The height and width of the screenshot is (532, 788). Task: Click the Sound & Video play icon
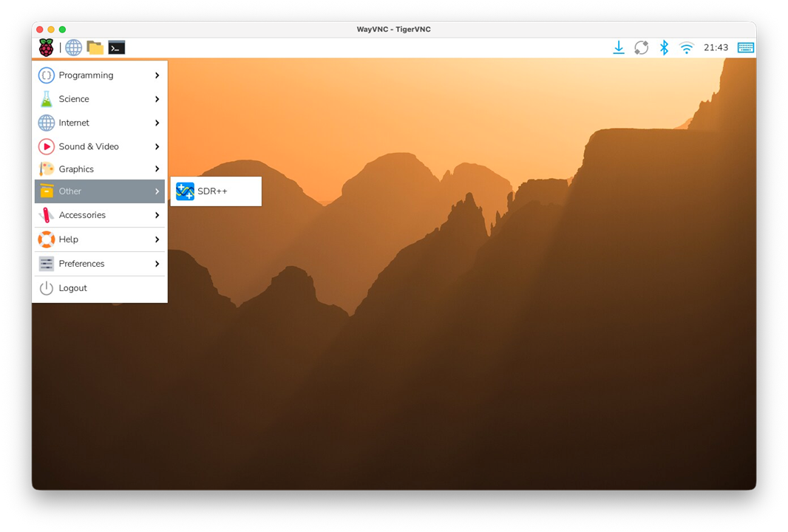click(47, 147)
